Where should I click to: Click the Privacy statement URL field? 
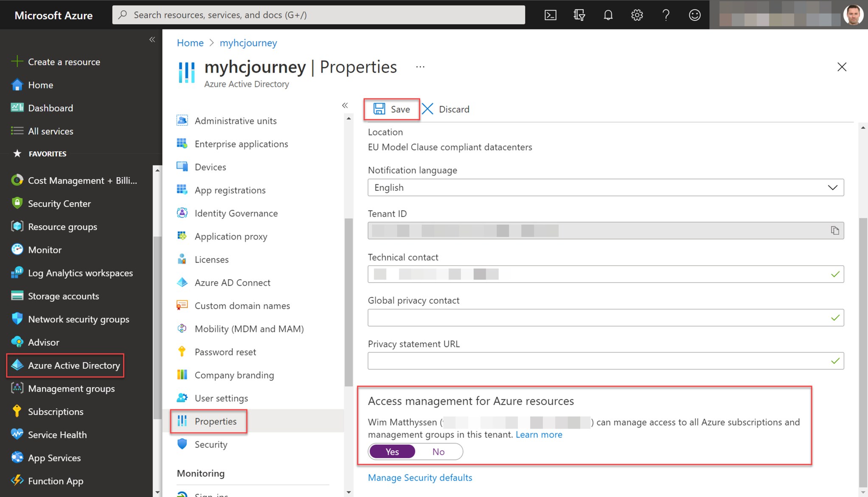(605, 361)
